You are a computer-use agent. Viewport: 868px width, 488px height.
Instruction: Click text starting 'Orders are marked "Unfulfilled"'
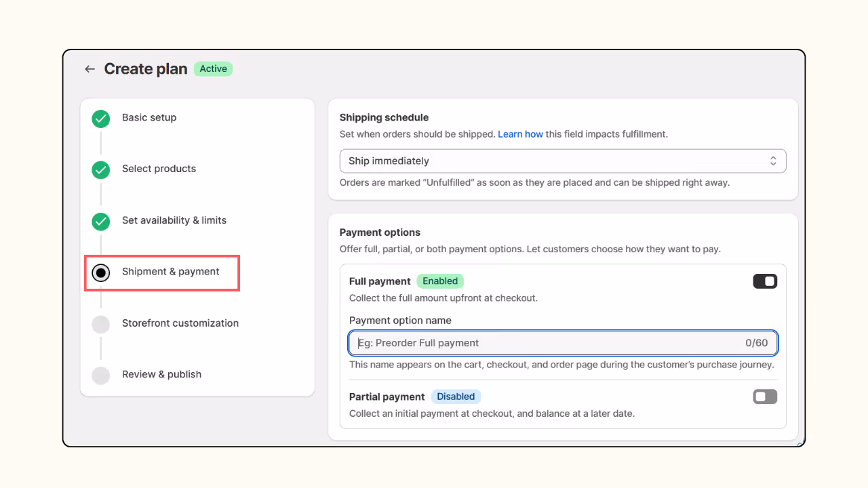click(x=534, y=183)
